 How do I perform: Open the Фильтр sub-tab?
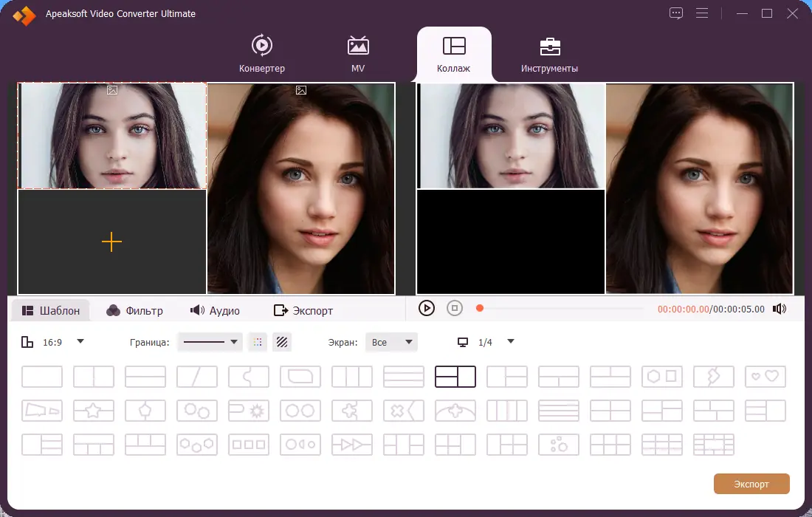(x=134, y=311)
